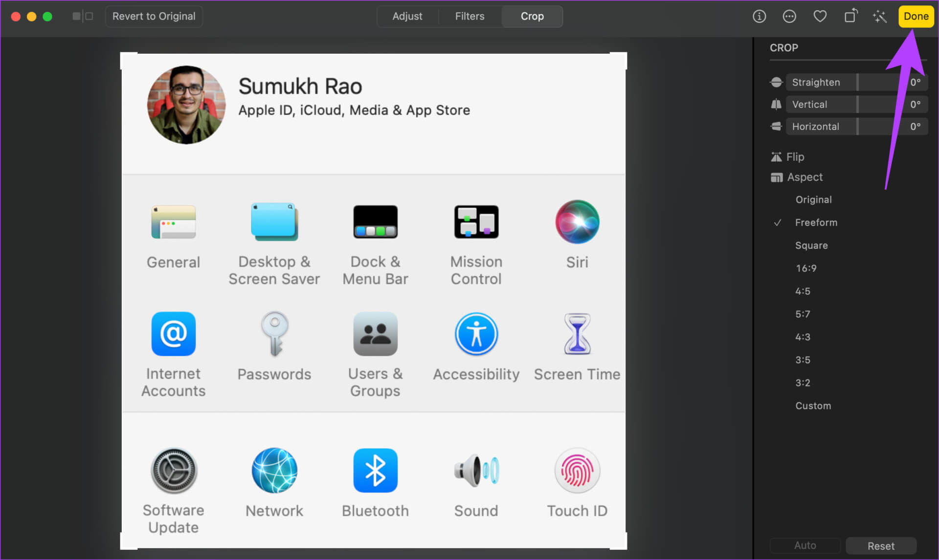
Task: Click the Passwords key icon
Action: (x=274, y=334)
